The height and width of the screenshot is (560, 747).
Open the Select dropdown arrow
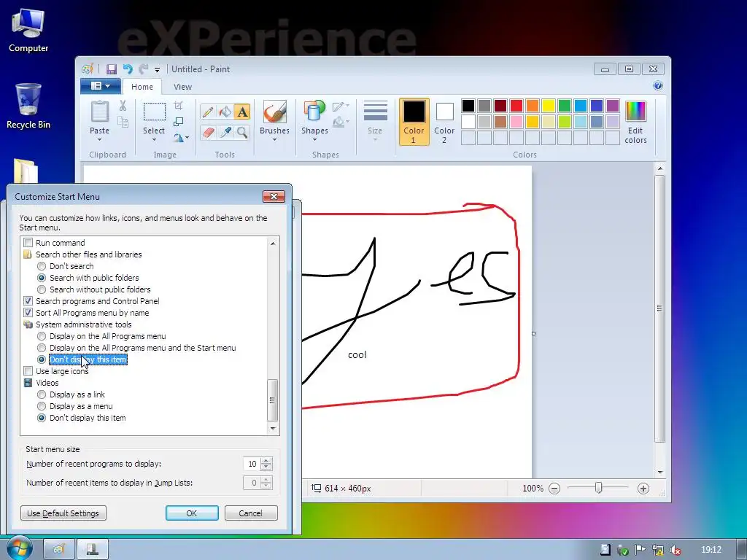pyautogui.click(x=155, y=140)
